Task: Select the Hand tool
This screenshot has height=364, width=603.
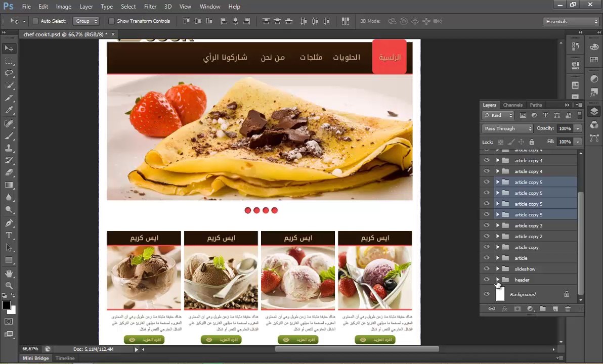Action: click(x=9, y=274)
